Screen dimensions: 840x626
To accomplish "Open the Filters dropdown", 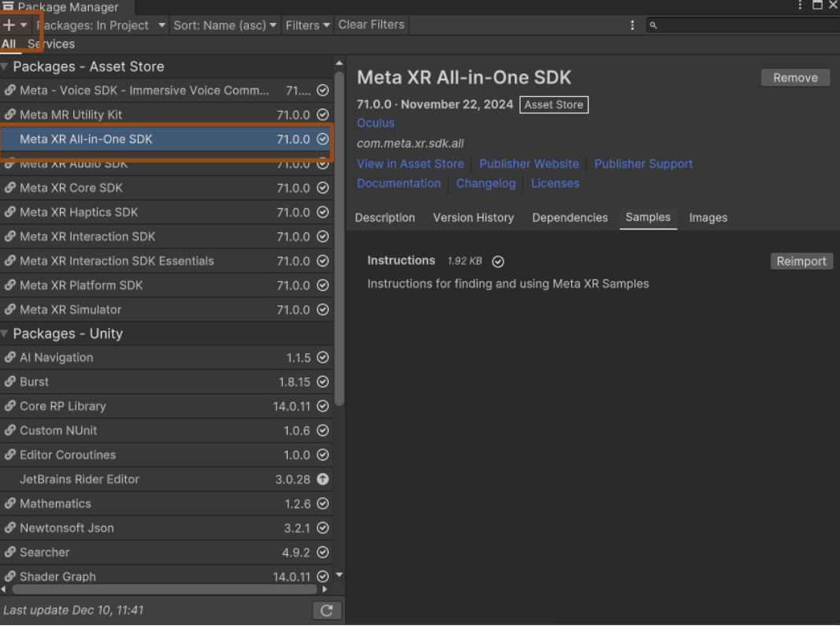I will [307, 25].
